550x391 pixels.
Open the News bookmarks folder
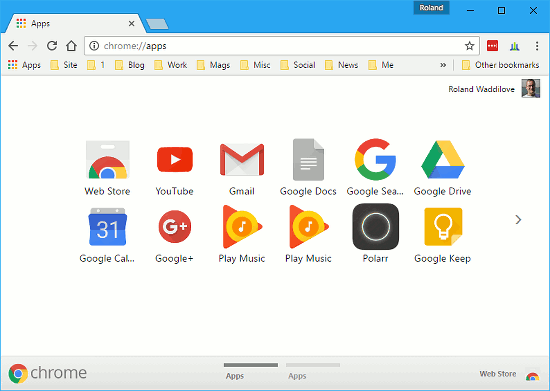tap(341, 65)
